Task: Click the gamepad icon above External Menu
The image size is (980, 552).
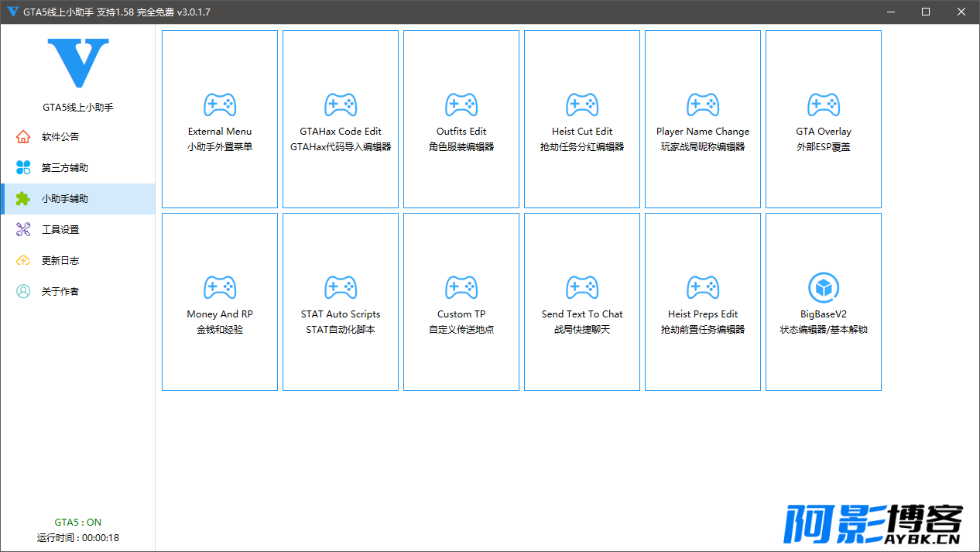Action: [220, 105]
